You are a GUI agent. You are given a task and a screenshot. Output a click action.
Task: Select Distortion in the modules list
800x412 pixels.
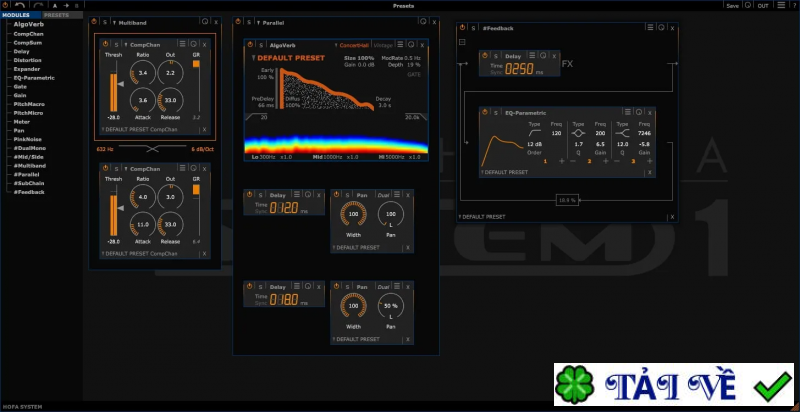tap(28, 60)
